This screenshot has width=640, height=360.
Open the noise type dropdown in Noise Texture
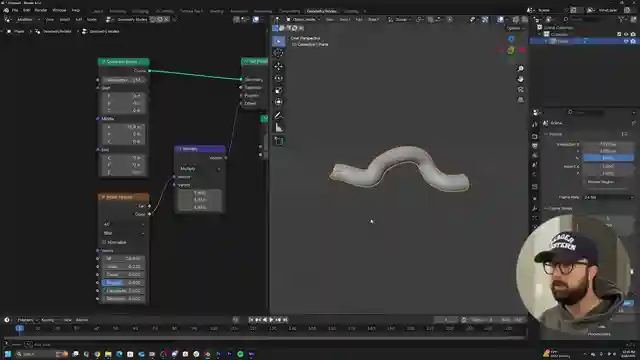(124, 233)
